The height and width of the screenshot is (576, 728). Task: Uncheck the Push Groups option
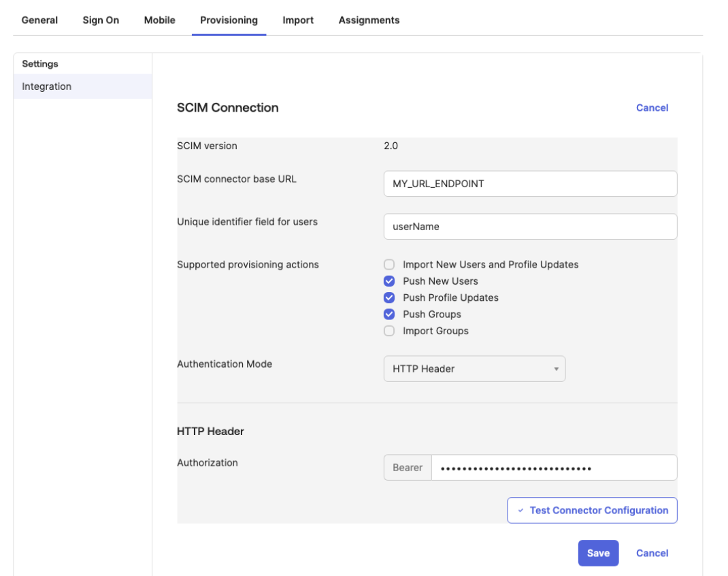[389, 314]
